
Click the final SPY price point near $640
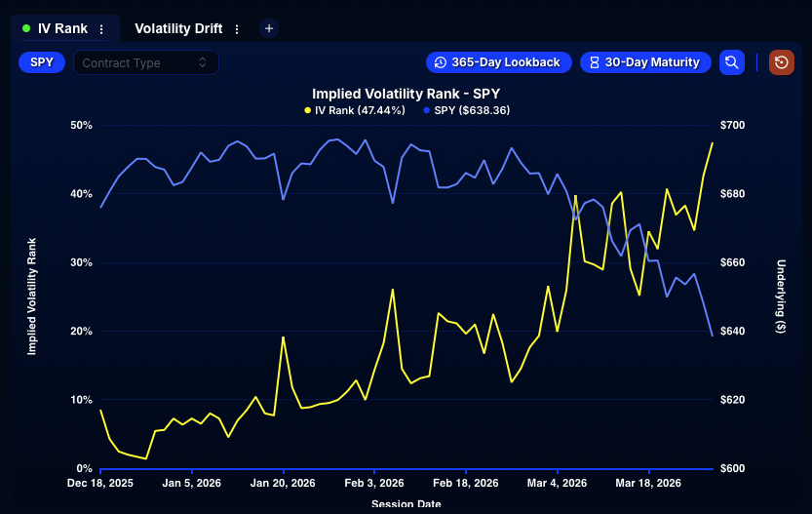coord(713,336)
